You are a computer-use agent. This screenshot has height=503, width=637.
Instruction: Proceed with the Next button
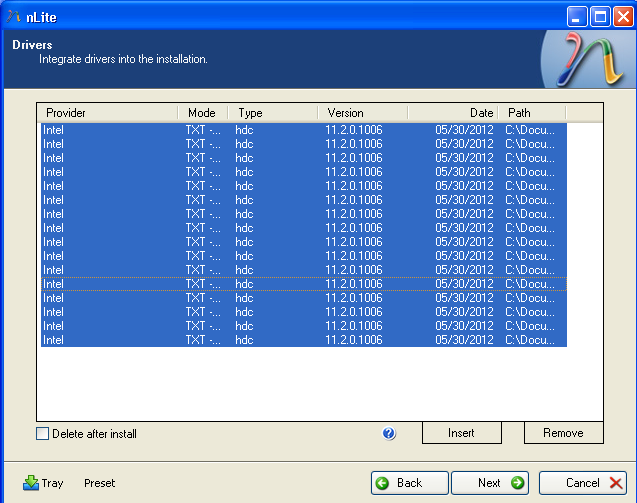point(490,483)
